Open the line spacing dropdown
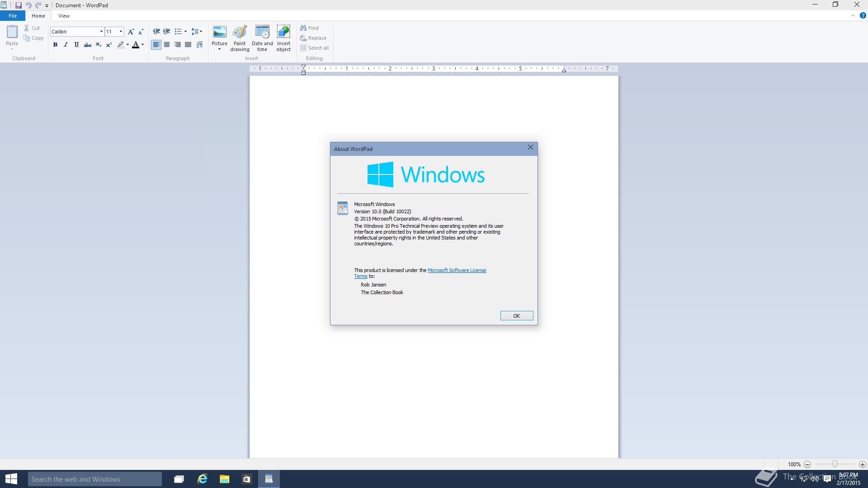The height and width of the screenshot is (488, 868). (x=197, y=32)
